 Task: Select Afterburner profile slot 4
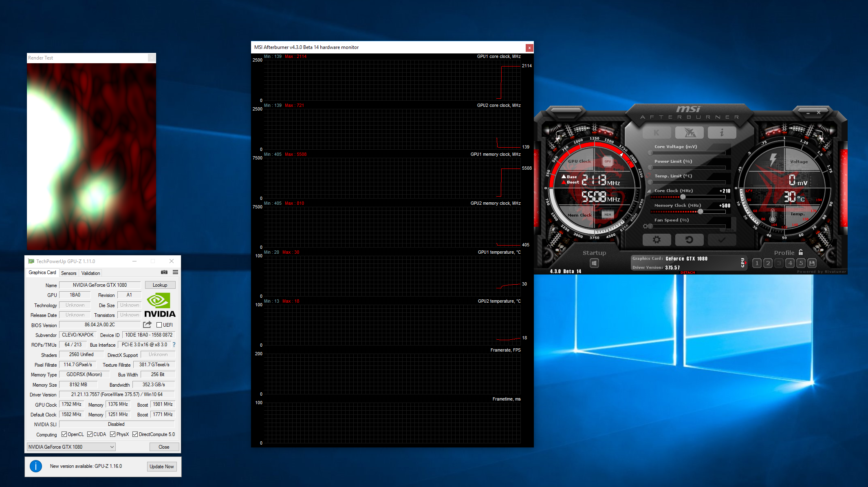pyautogui.click(x=790, y=263)
